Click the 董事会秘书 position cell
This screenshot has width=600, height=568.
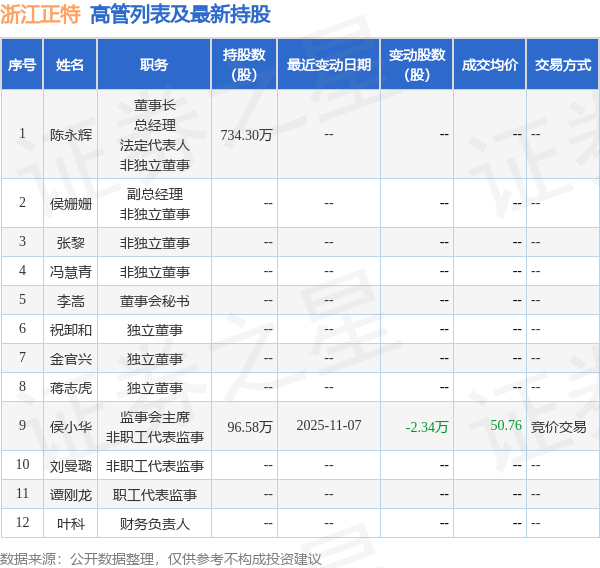click(x=155, y=301)
